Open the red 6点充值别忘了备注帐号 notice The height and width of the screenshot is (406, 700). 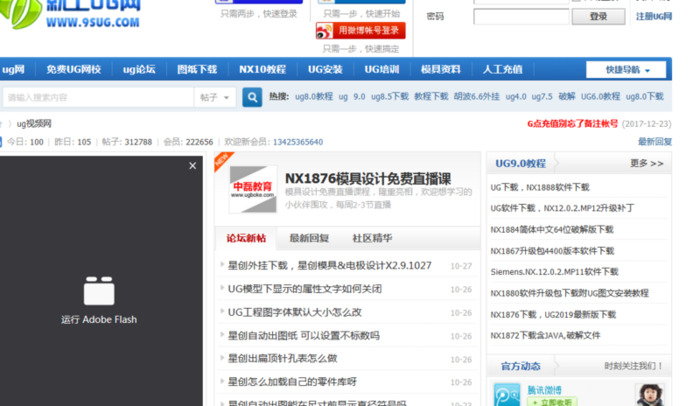(572, 124)
